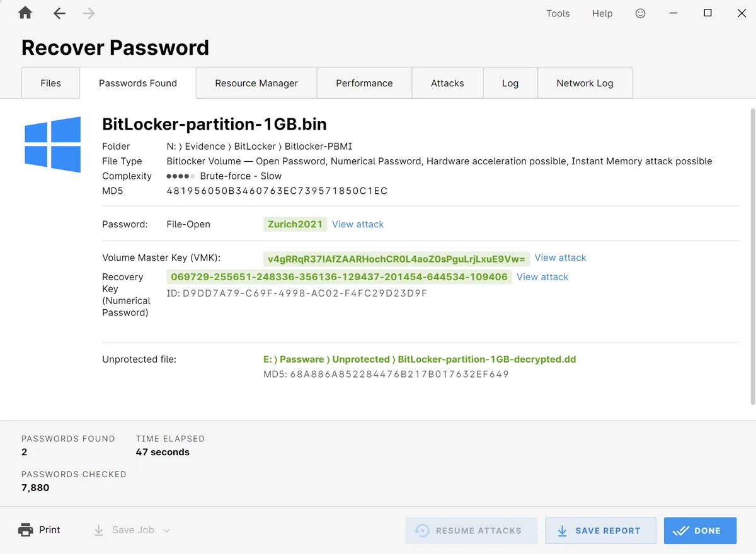Open the Log tab

click(510, 82)
